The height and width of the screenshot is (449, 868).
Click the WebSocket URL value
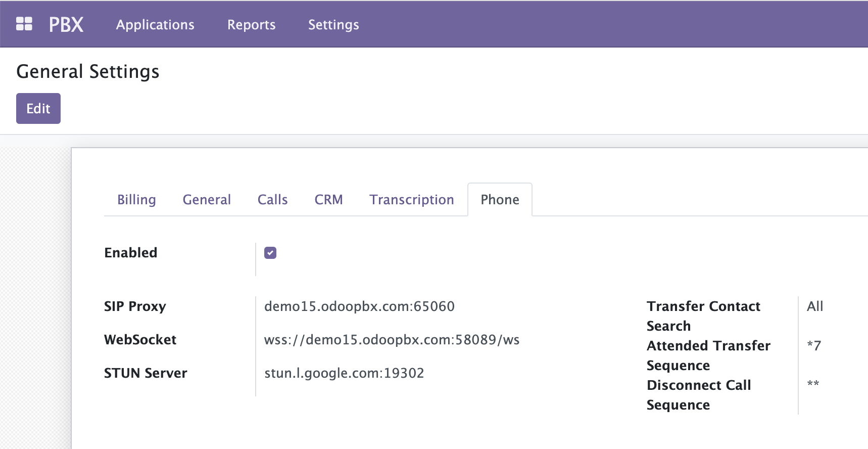392,340
